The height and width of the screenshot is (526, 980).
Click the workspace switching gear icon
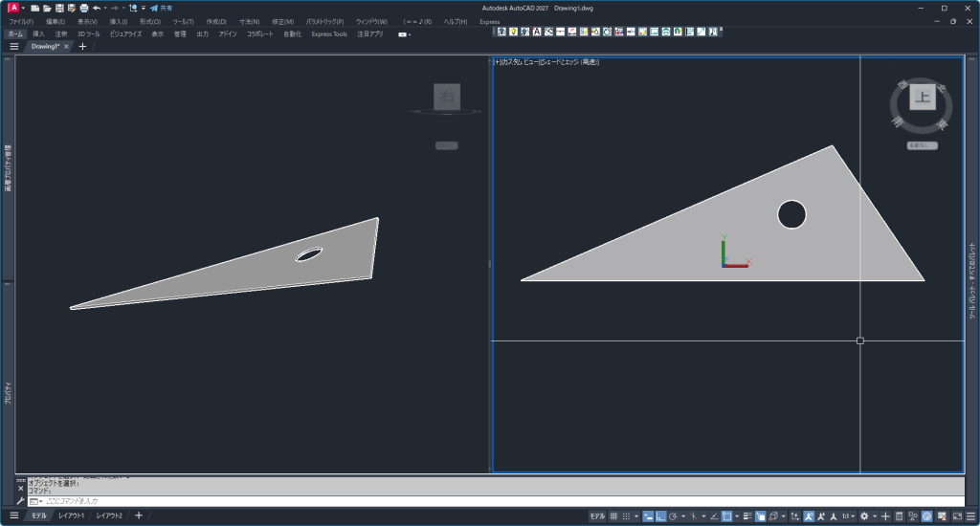[x=864, y=516]
